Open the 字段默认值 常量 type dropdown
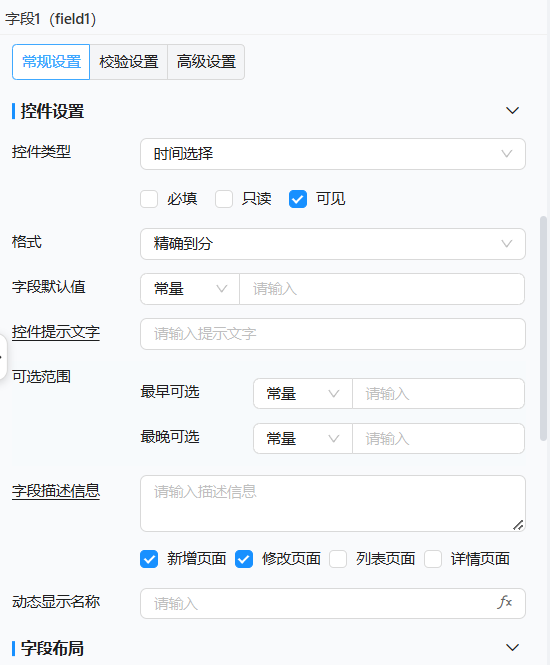Image resolution: width=550 pixels, height=665 pixels. [190, 289]
